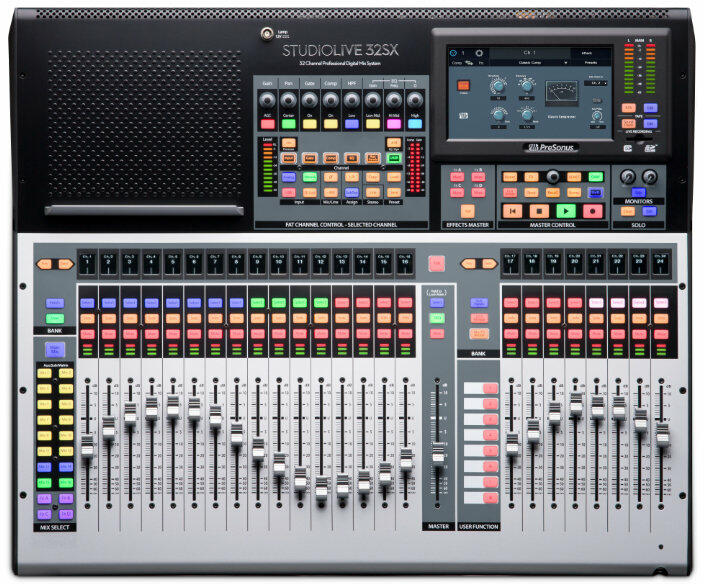Touch the HPF encoder knob in Fat Channel
Screen dimensions: 704x584
[352, 100]
